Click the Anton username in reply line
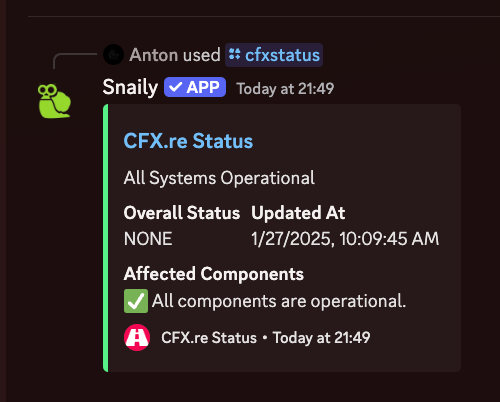 click(x=152, y=55)
